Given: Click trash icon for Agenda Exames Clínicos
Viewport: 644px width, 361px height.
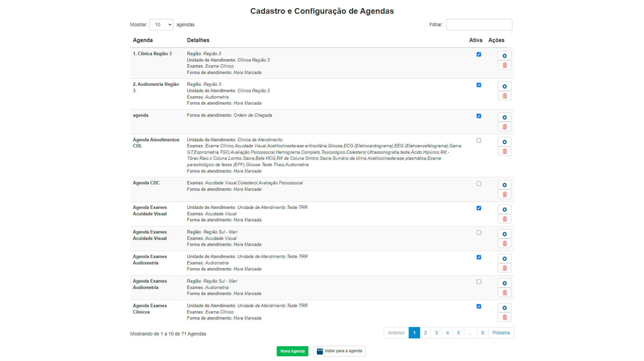Looking at the screenshot, I should [x=504, y=317].
